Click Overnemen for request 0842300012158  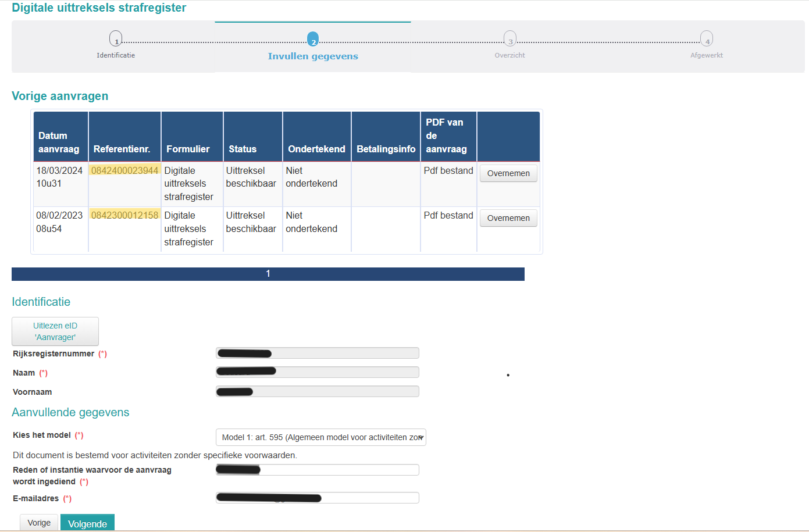click(508, 218)
